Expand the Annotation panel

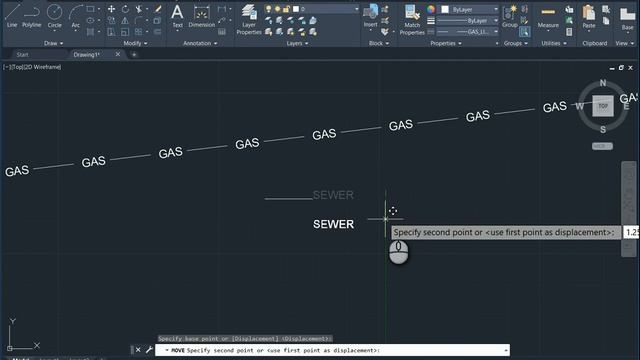pos(200,43)
